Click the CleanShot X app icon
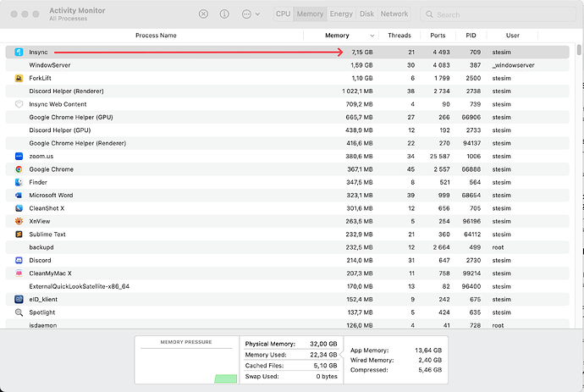 [x=19, y=208]
